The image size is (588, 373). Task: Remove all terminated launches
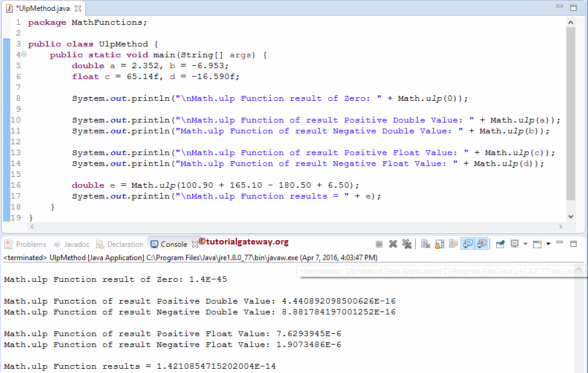click(x=407, y=243)
